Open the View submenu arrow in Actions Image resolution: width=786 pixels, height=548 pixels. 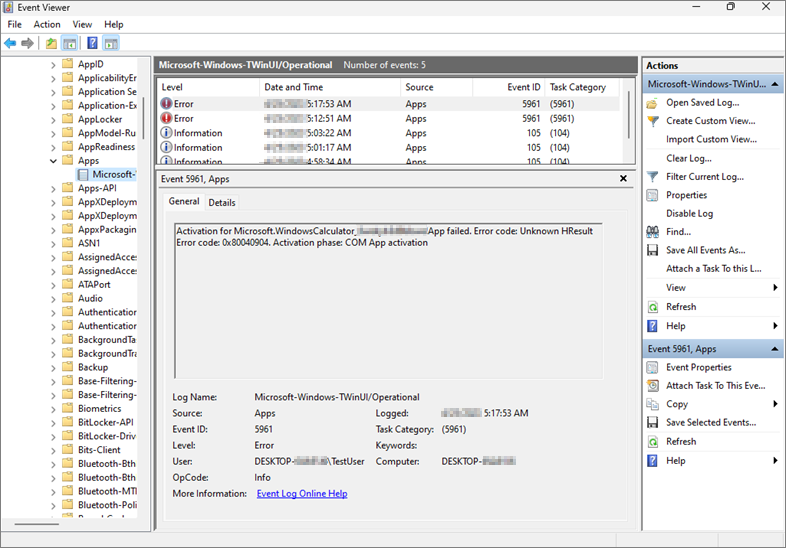point(775,287)
